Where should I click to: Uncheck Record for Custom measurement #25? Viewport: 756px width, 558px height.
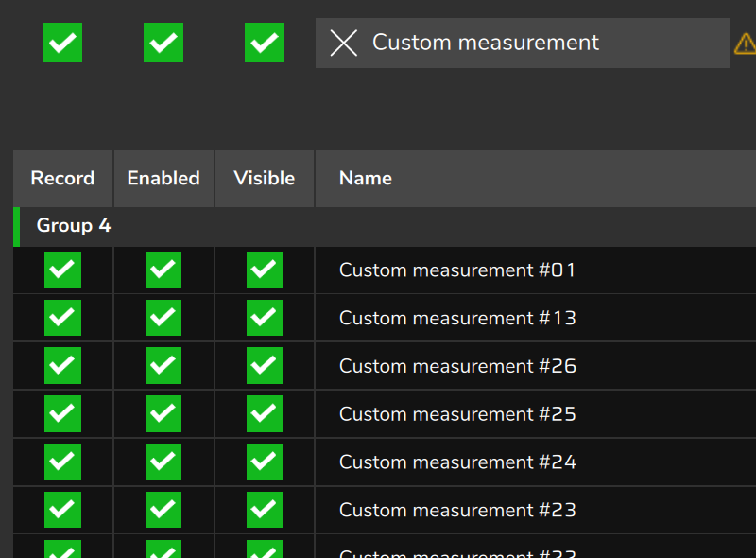(62, 413)
